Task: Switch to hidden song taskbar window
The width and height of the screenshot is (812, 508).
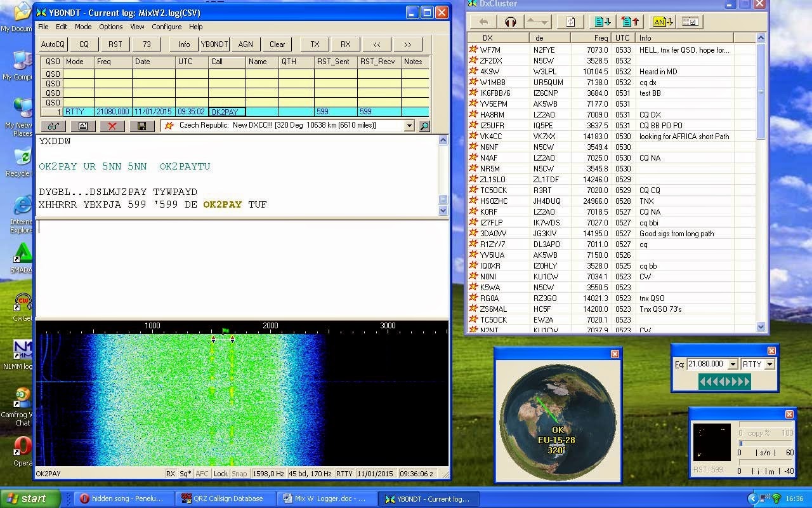Action: [124, 498]
